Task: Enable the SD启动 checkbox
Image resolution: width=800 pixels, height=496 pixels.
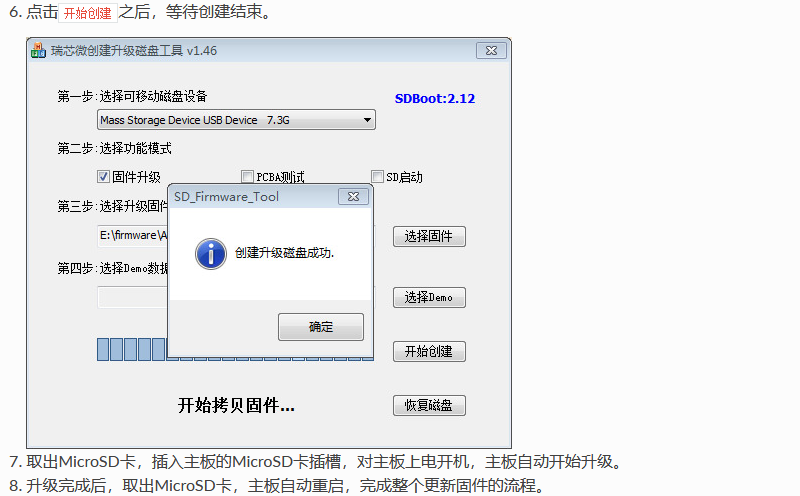Action: 378,177
